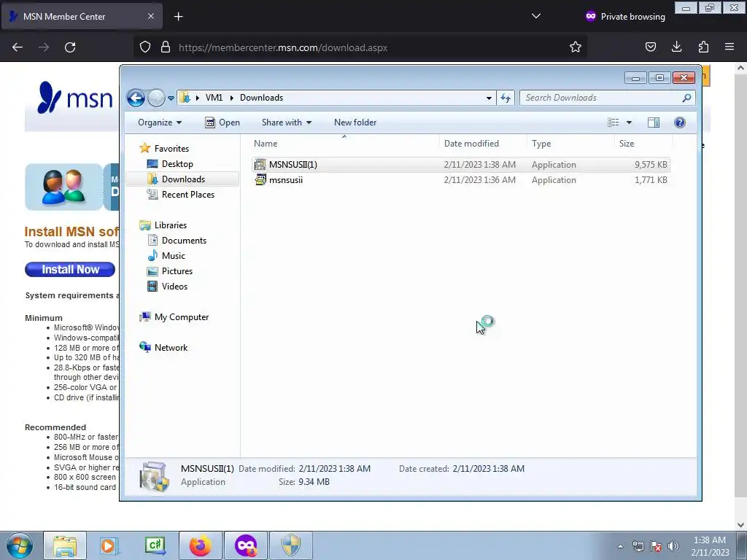This screenshot has height=560, width=747.
Task: Click the change view icon
Action: [613, 122]
